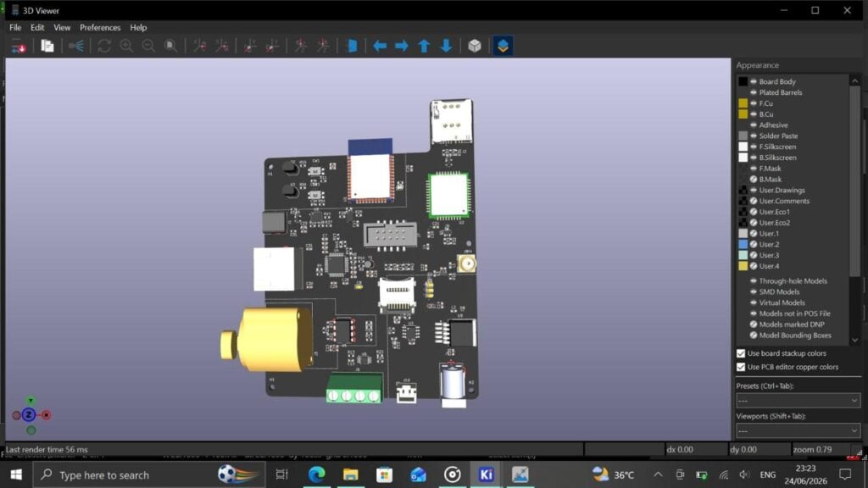Fit the board in the view
This screenshot has width=868, height=488.
coord(170,46)
